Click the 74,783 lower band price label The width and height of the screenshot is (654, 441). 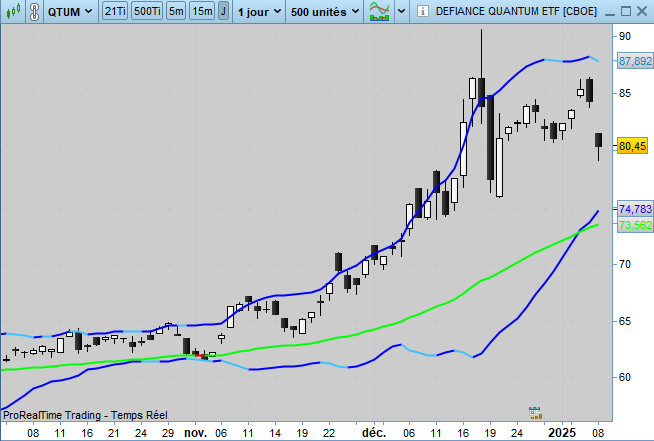tap(635, 209)
